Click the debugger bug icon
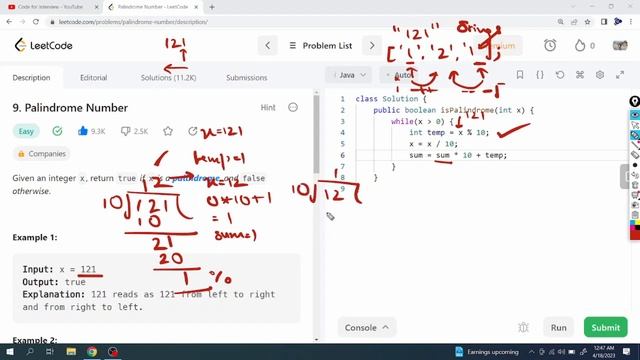The image size is (640, 360). click(523, 327)
